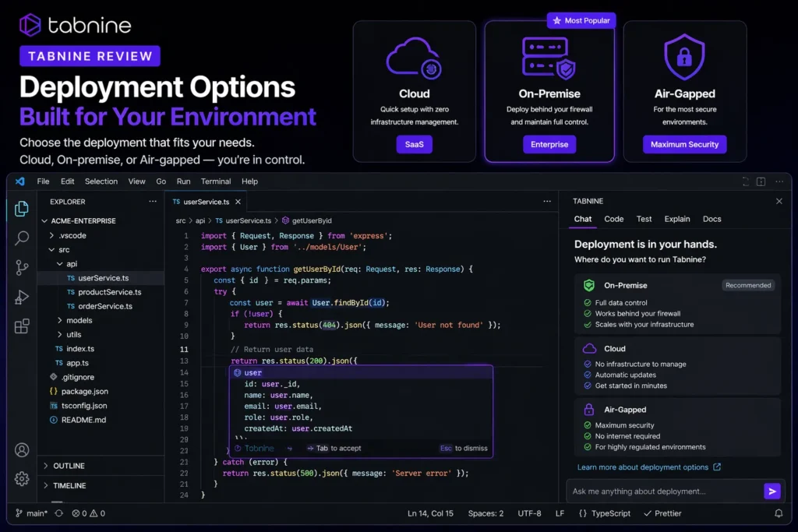Click errors and warnings count in status bar
Screen dimensions: 798x532
(x=89, y=513)
